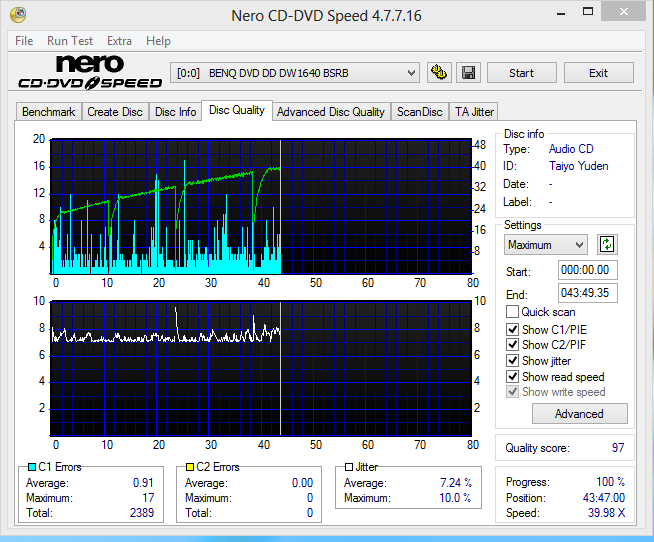Open the Run Test menu

pyautogui.click(x=70, y=41)
